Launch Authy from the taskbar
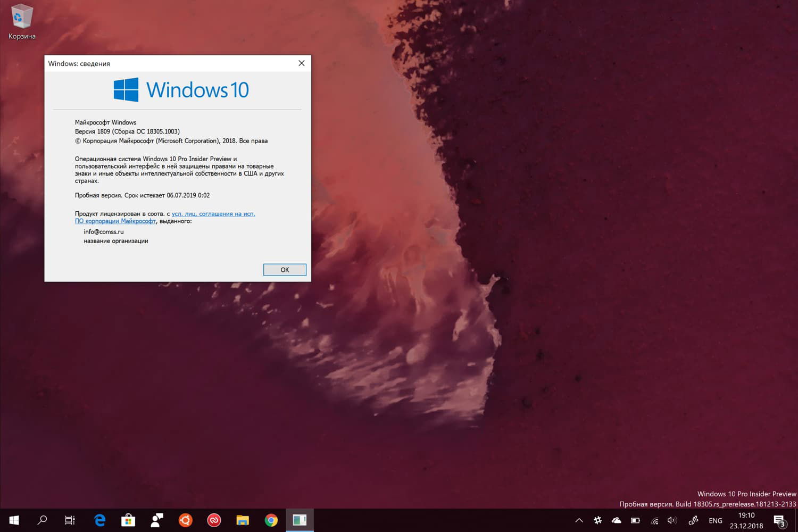The height and width of the screenshot is (532, 798). (214, 520)
